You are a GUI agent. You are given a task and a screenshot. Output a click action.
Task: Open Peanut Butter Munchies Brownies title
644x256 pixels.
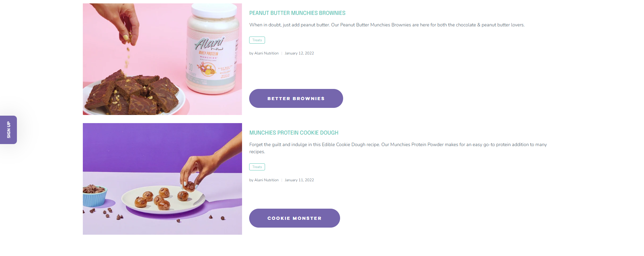click(x=297, y=13)
